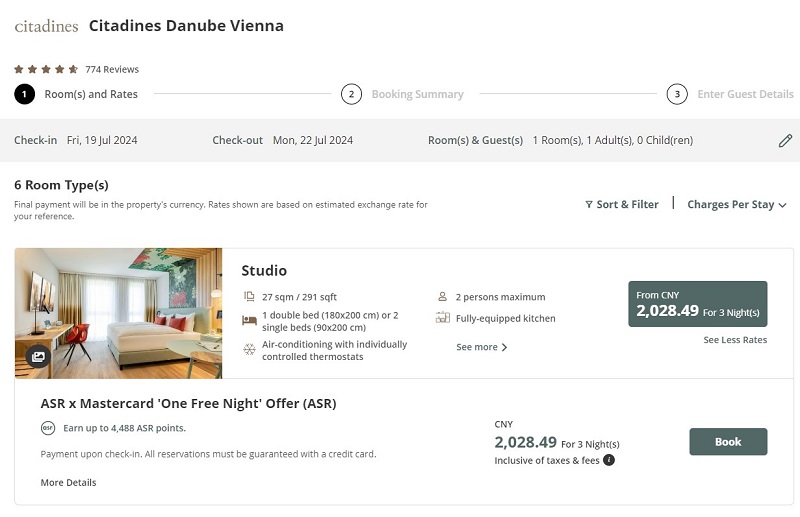The image size is (800, 517).
Task: Book the ASR Mastercard offer
Action: (x=728, y=441)
